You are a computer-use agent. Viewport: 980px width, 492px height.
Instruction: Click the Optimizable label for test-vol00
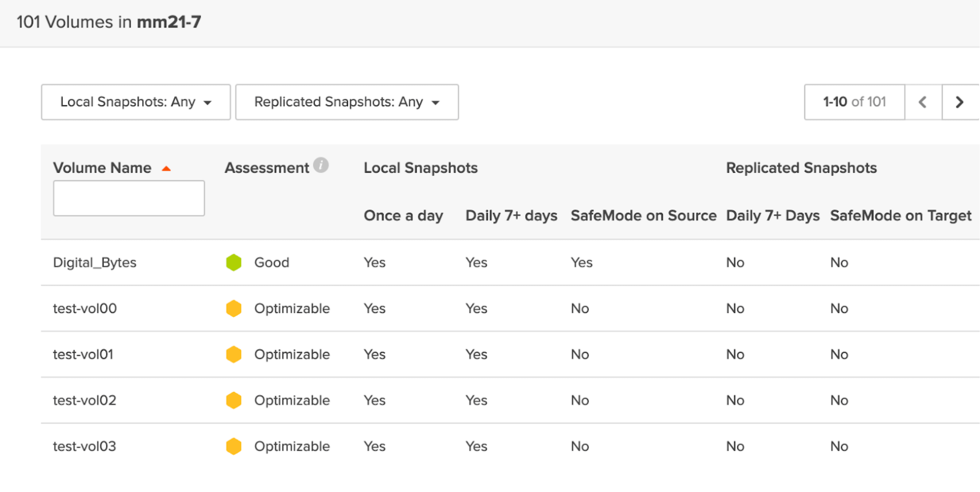coord(292,308)
